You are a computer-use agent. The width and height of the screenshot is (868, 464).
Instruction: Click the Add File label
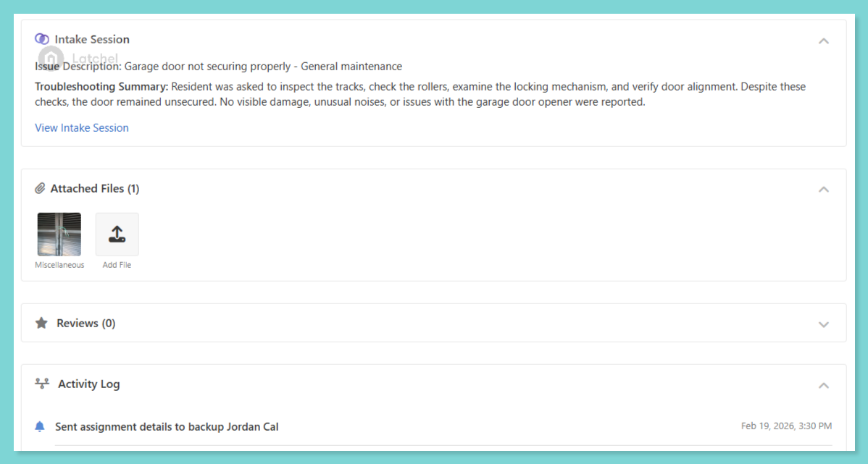117,265
